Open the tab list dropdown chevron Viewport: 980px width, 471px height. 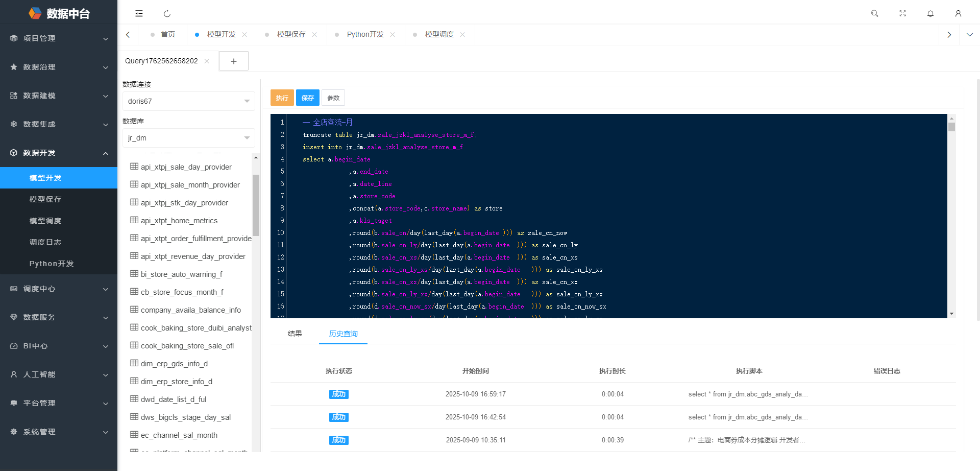click(x=969, y=35)
